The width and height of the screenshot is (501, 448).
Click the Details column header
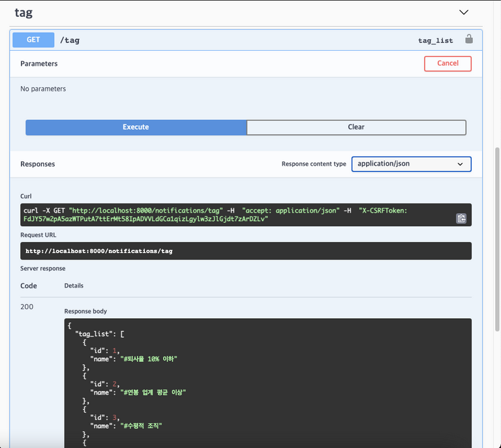pos(74,286)
